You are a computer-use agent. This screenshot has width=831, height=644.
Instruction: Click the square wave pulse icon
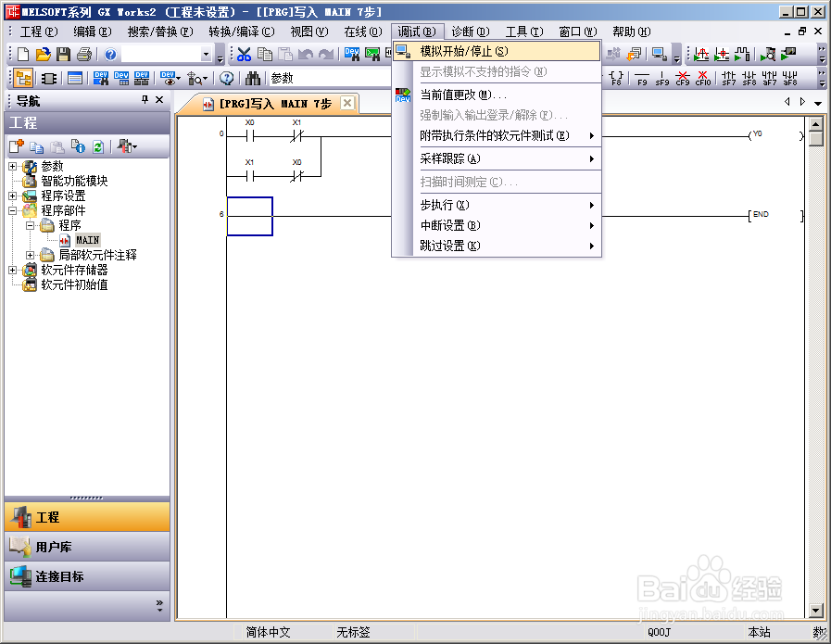coord(742,54)
